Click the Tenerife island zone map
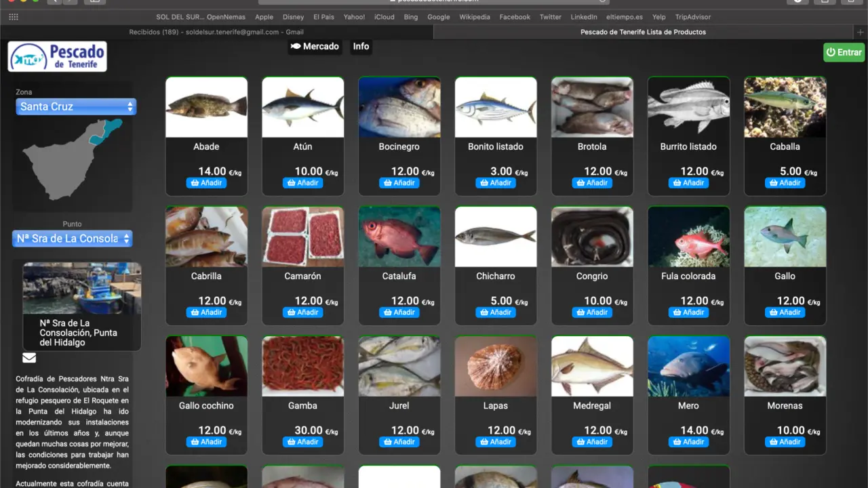Viewport: 868px width, 488px height. pyautogui.click(x=73, y=159)
